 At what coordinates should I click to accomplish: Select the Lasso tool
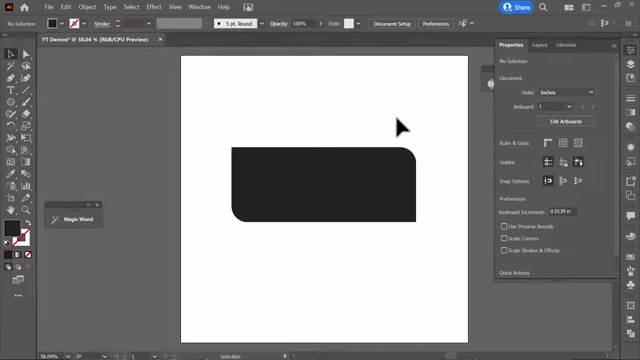26,66
